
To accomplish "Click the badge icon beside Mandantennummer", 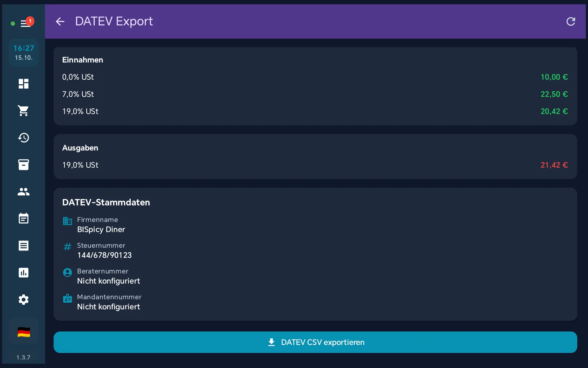I will coord(67,298).
